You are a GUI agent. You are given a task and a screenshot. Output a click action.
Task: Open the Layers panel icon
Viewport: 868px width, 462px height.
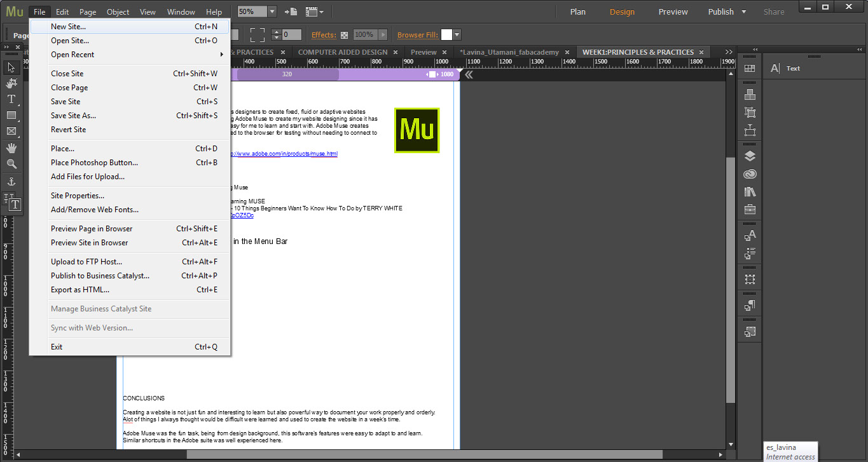pyautogui.click(x=750, y=156)
